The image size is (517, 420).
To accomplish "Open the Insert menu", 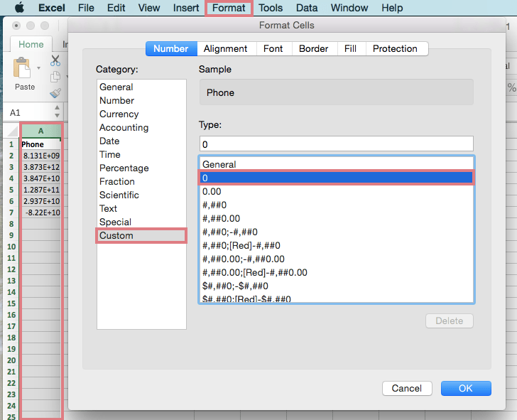I will [186, 8].
